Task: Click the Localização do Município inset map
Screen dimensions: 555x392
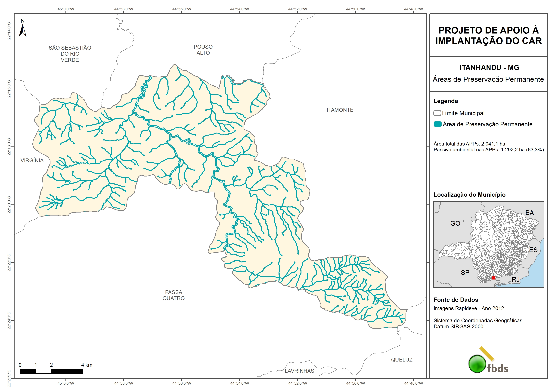Action: (489, 244)
